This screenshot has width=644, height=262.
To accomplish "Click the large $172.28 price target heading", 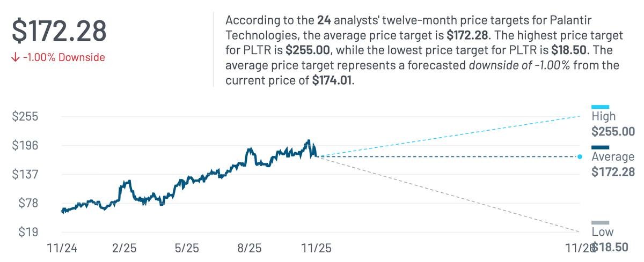I will coord(59,31).
